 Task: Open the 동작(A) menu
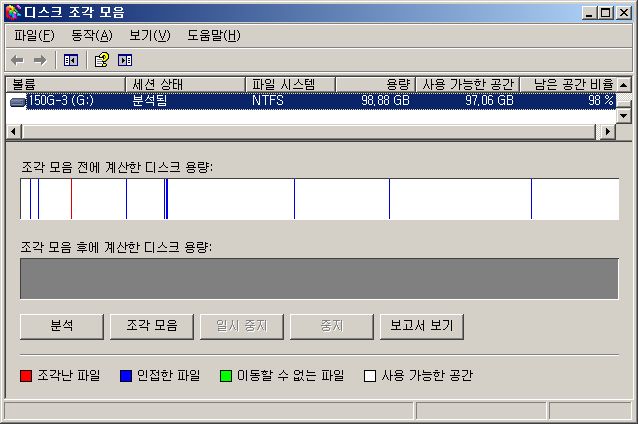92,36
